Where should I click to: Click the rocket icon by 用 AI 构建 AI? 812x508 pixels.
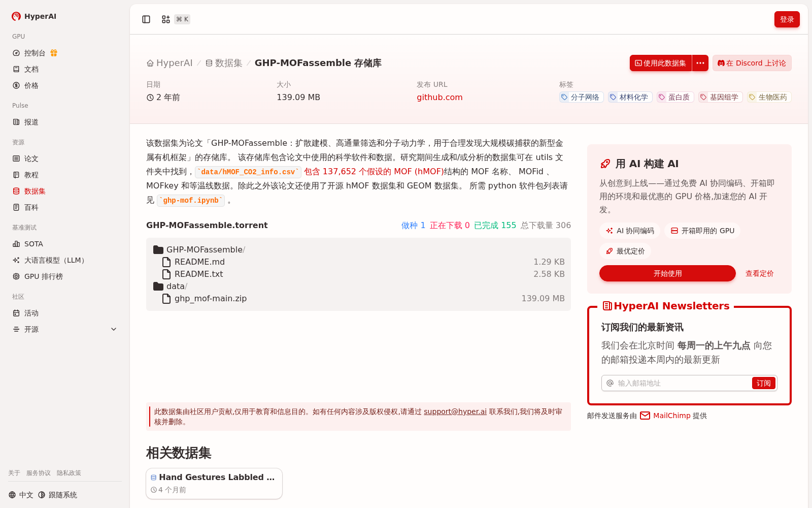click(605, 164)
